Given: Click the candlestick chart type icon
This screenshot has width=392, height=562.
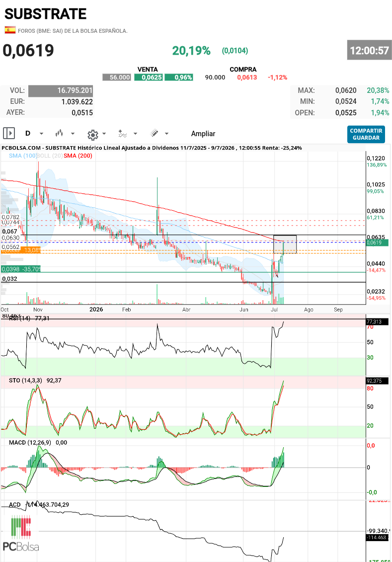Looking at the screenshot, I should coord(59,133).
